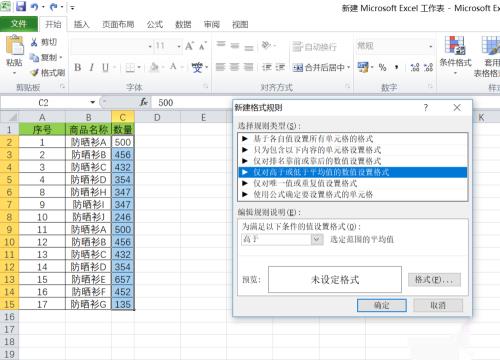Click the Center align icon
The height and width of the screenshot is (360, 500).
pyautogui.click(x=235, y=67)
